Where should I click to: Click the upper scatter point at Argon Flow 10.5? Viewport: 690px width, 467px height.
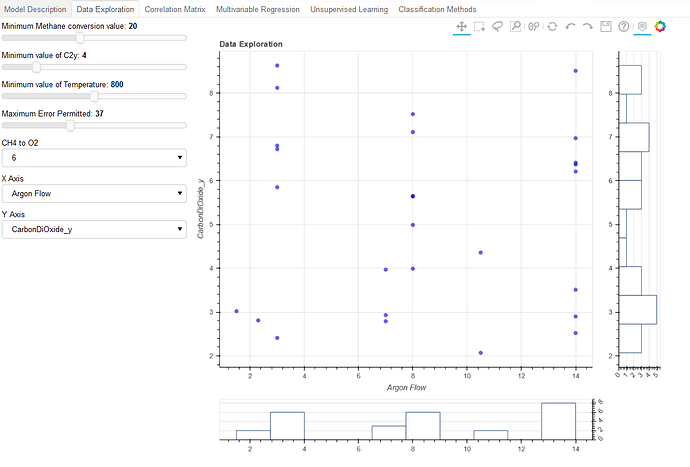click(x=481, y=253)
